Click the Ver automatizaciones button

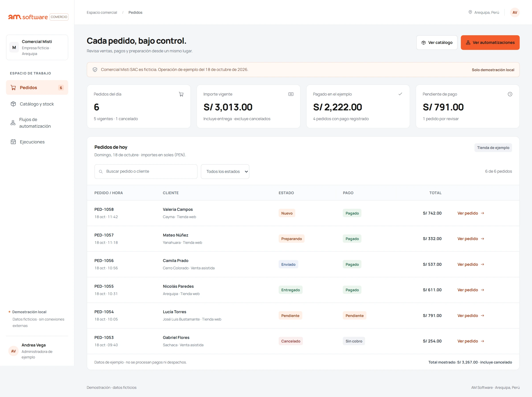[490, 43]
